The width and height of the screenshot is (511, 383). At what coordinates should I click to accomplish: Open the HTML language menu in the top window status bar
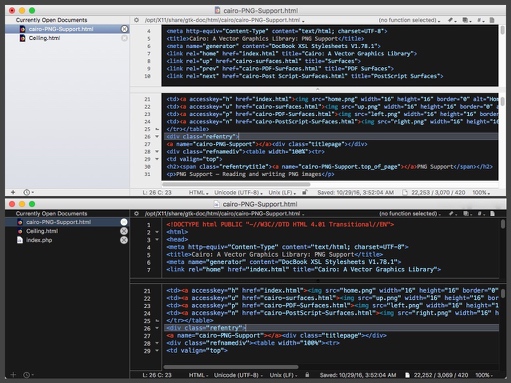pos(198,192)
